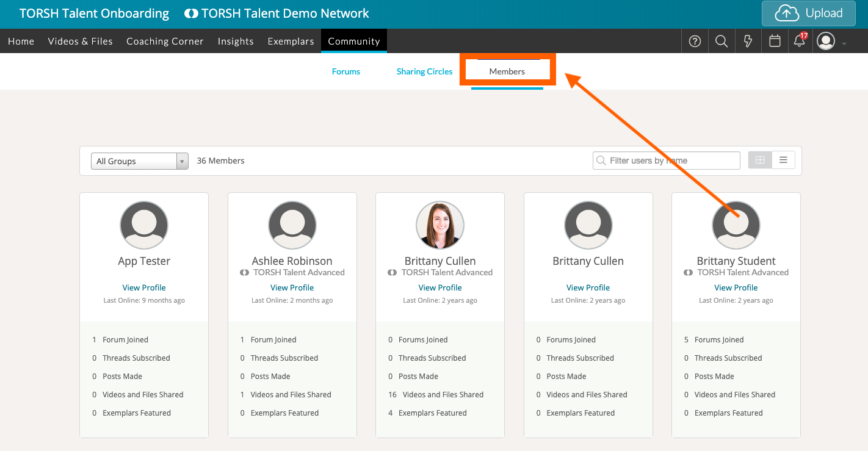The width and height of the screenshot is (868, 451).
Task: Open the Insights menu item
Action: [x=236, y=41]
